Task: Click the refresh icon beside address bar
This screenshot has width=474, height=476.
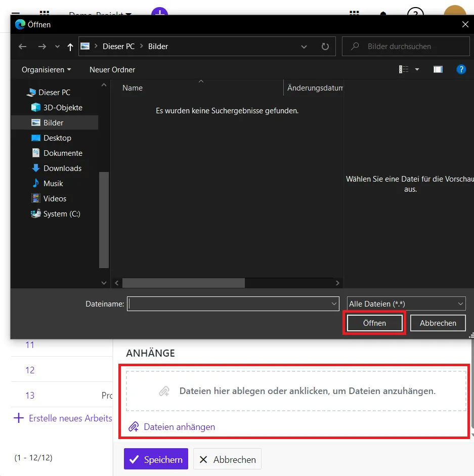Action: [x=325, y=47]
